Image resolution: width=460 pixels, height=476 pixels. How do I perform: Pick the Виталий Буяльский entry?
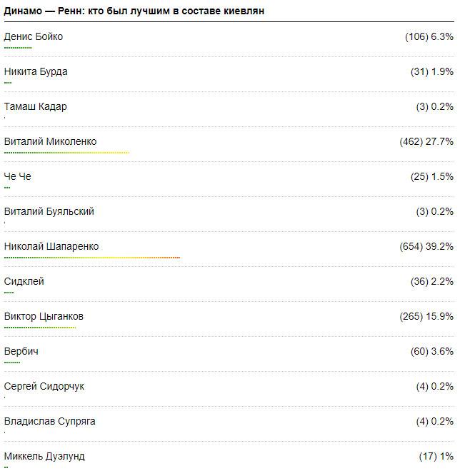pyautogui.click(x=49, y=211)
